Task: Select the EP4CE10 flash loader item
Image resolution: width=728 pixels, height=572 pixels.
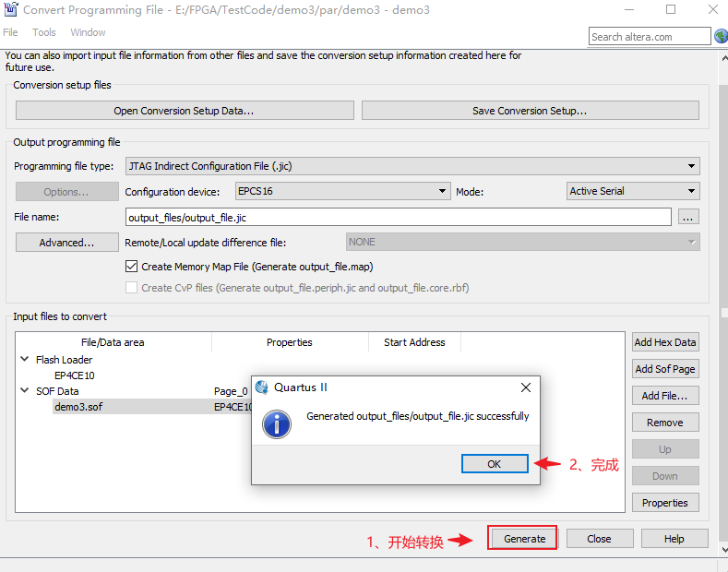Action: coord(75,375)
